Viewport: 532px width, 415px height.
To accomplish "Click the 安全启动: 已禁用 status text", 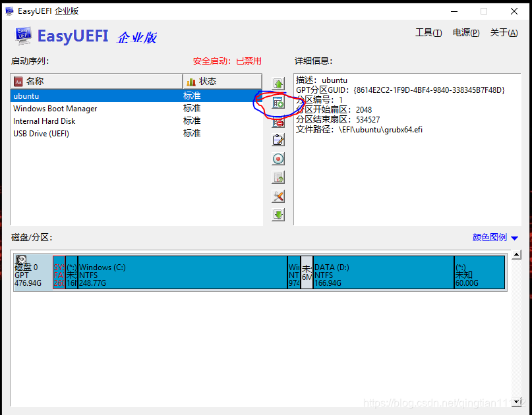I will tap(227, 61).
